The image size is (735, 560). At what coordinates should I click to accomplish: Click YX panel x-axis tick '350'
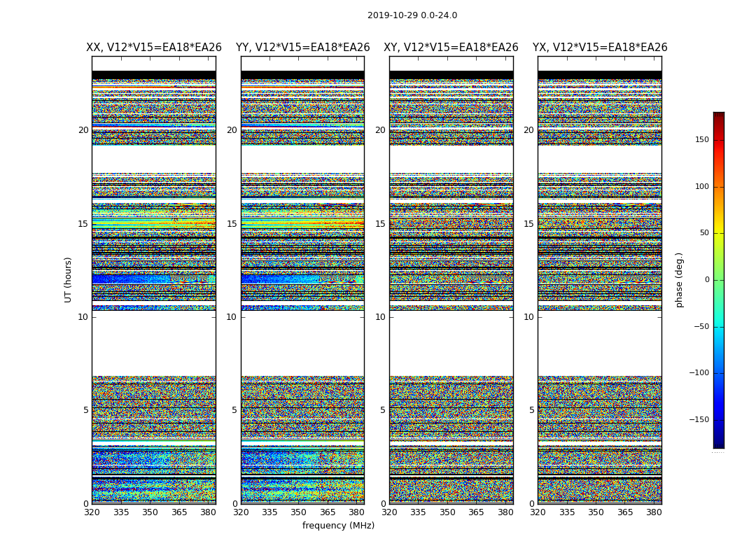(x=596, y=512)
